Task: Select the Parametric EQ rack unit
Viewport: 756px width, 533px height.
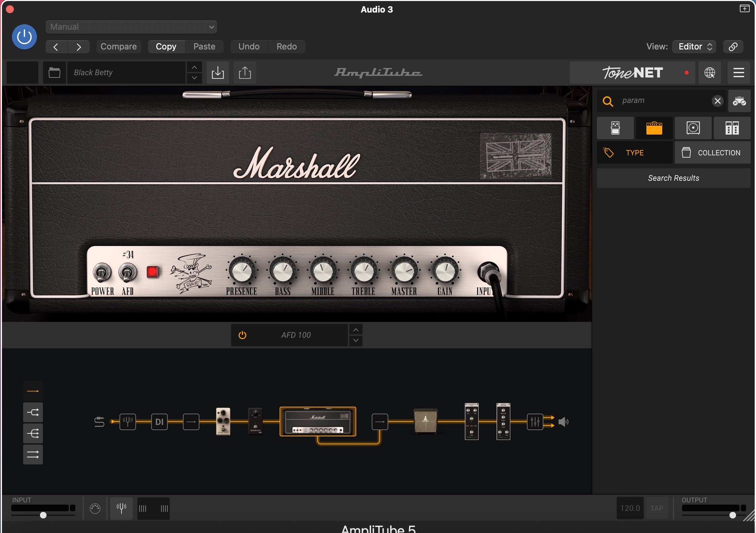Action: point(472,421)
